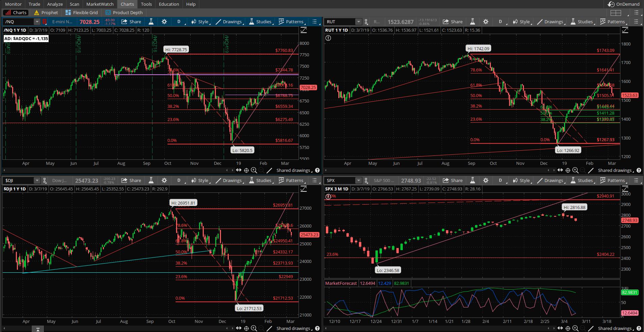
Task: Open Product Depth view
Action: (x=124, y=12)
